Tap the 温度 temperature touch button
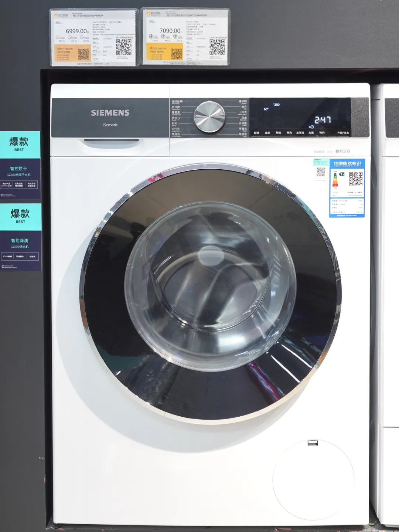This screenshot has height=532, width=399. tap(267, 133)
